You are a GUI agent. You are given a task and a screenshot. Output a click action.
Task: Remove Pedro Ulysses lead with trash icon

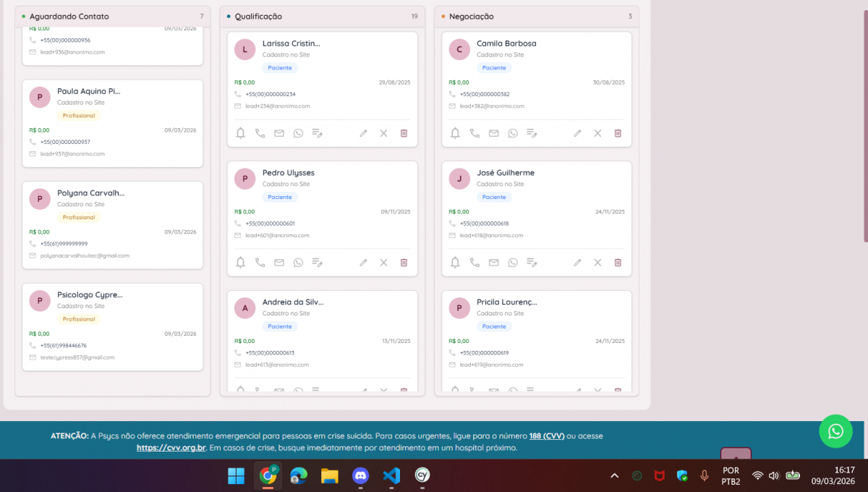point(404,263)
